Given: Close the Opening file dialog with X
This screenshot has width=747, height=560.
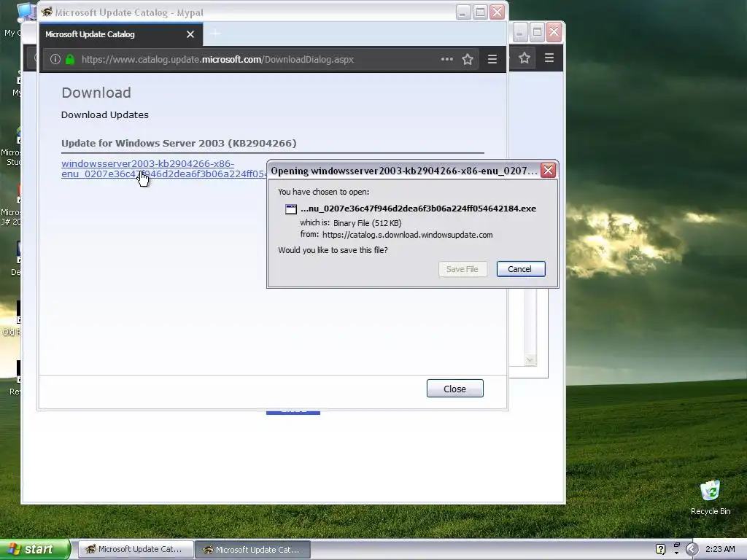Looking at the screenshot, I should [x=549, y=171].
